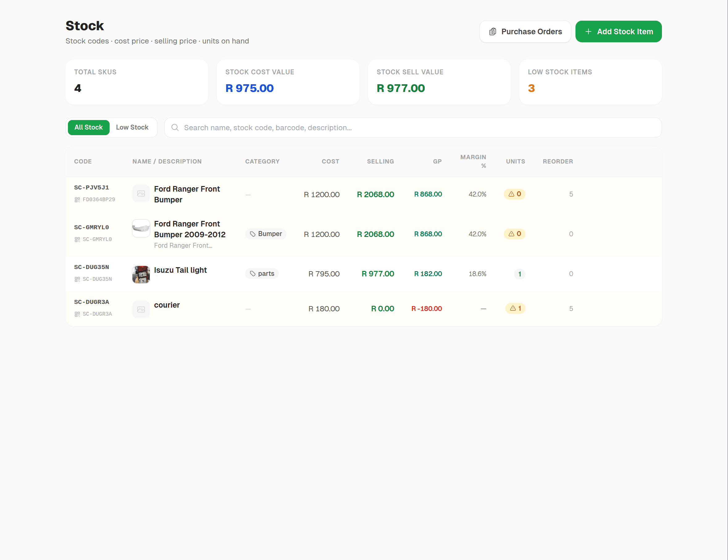Click the plus icon on Add Stock Item
728x560 pixels.
click(x=588, y=32)
